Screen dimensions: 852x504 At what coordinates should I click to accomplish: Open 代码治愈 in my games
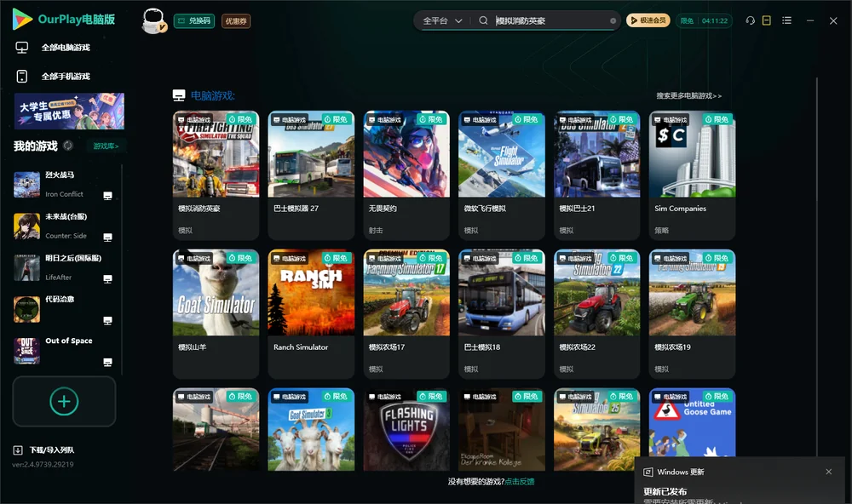click(64, 310)
